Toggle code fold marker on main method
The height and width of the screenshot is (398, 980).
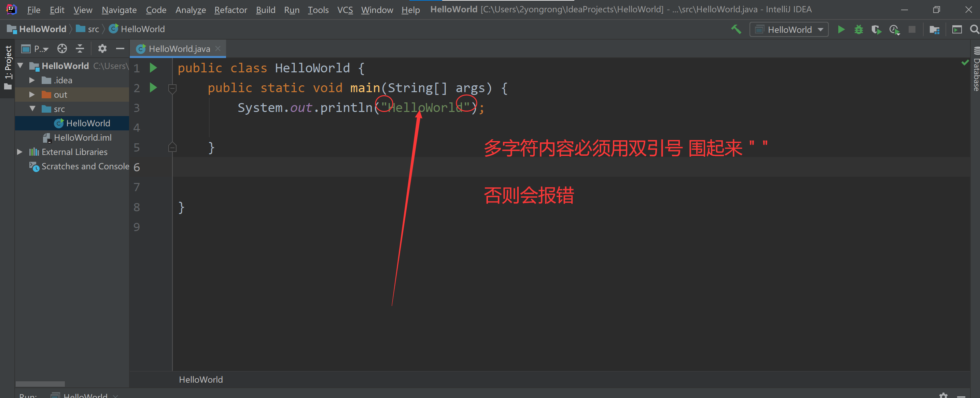click(x=172, y=88)
